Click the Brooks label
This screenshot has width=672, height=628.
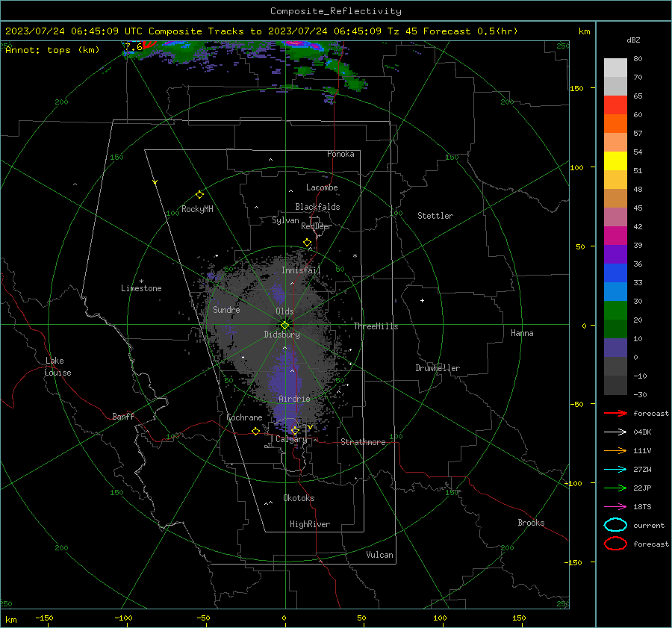[531, 523]
